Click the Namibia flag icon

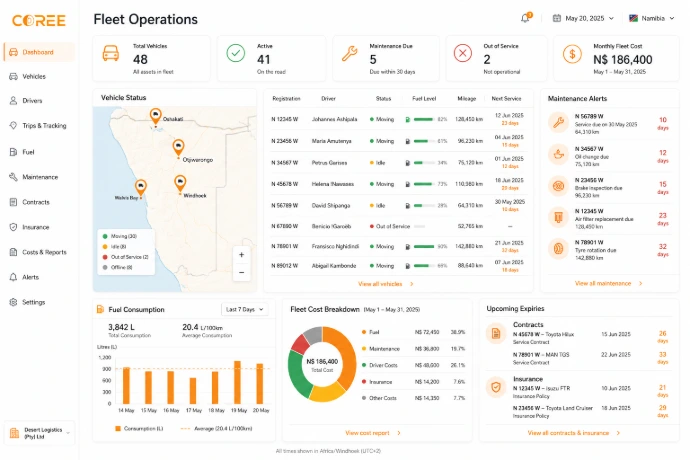[x=633, y=18]
